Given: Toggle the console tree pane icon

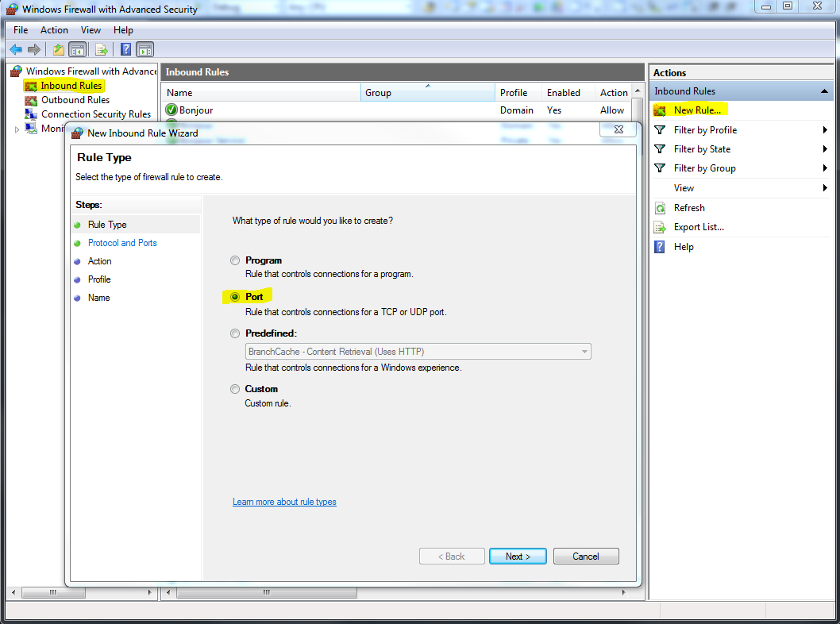Looking at the screenshot, I should pyautogui.click(x=76, y=48).
